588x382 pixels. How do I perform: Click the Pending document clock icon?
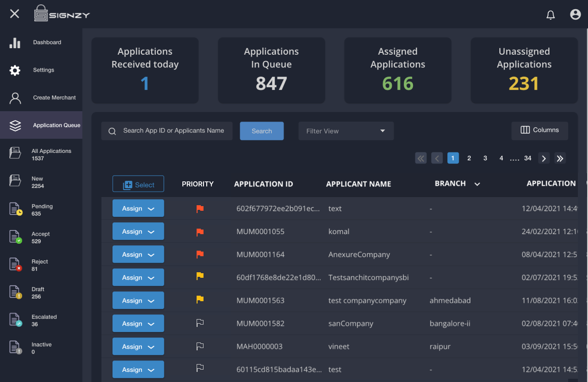click(x=16, y=209)
